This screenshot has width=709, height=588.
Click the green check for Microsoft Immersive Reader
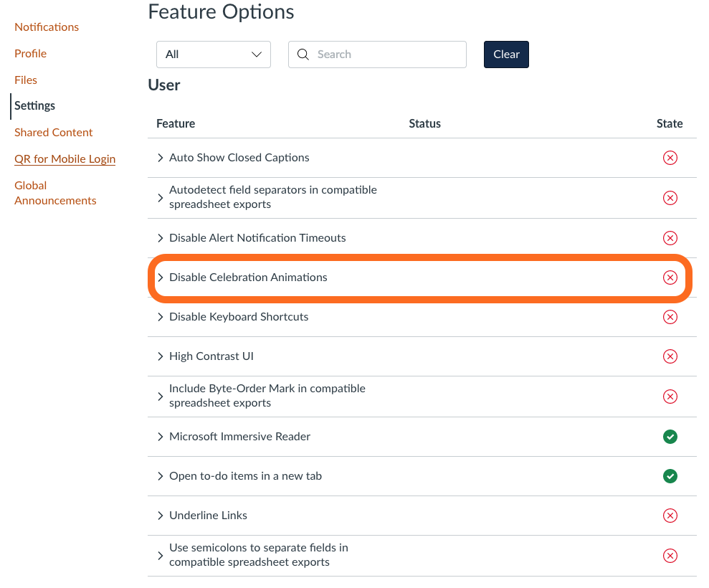pos(670,437)
